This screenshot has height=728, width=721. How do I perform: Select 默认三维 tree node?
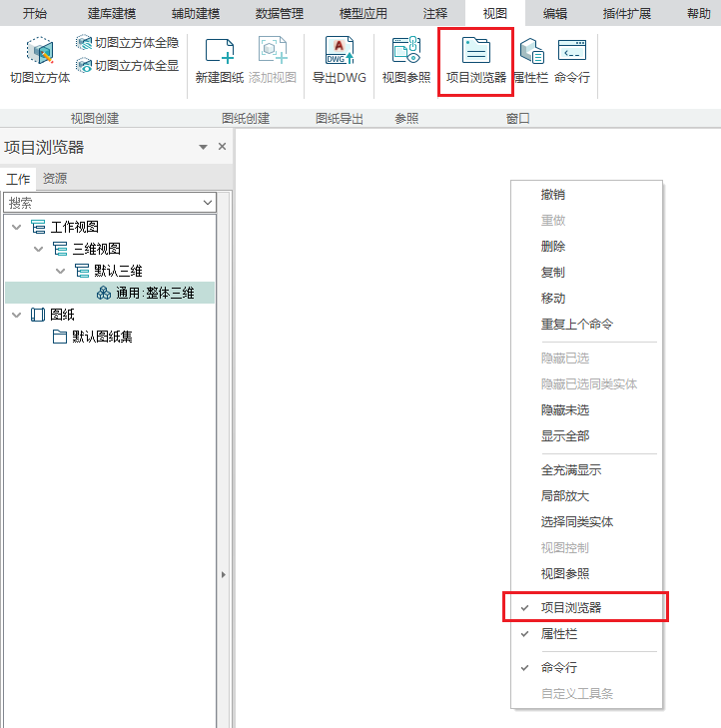[118, 271]
